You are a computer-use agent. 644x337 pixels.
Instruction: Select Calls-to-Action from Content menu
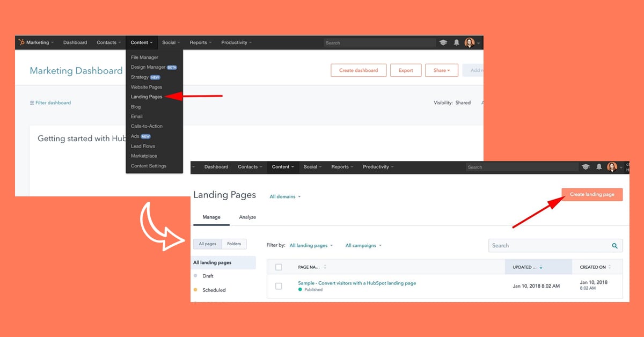click(147, 126)
